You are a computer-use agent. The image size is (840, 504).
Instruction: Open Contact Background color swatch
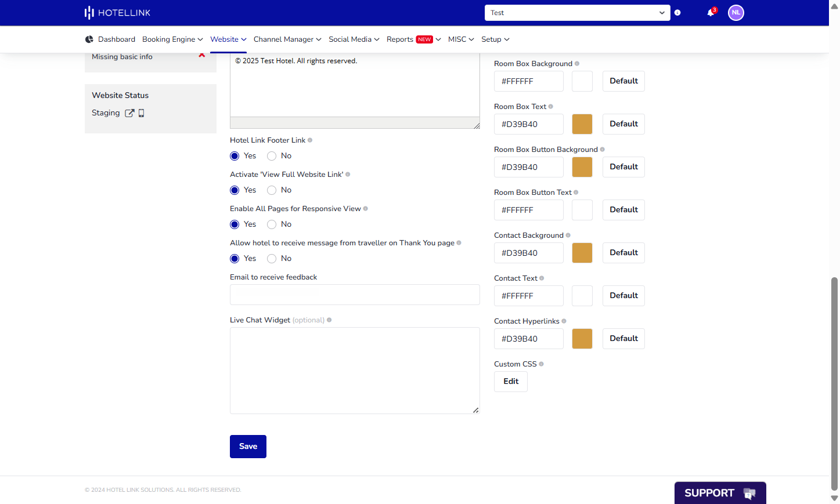582,253
